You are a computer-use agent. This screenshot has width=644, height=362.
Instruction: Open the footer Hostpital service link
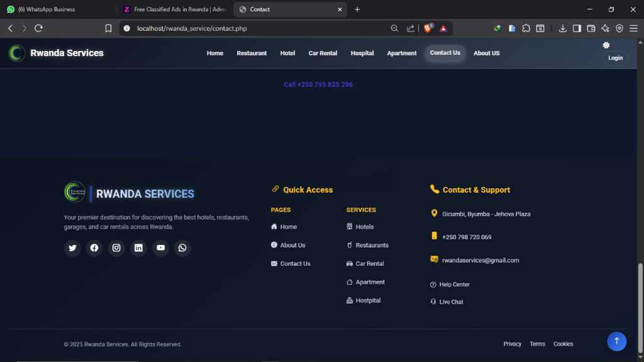pyautogui.click(x=364, y=301)
